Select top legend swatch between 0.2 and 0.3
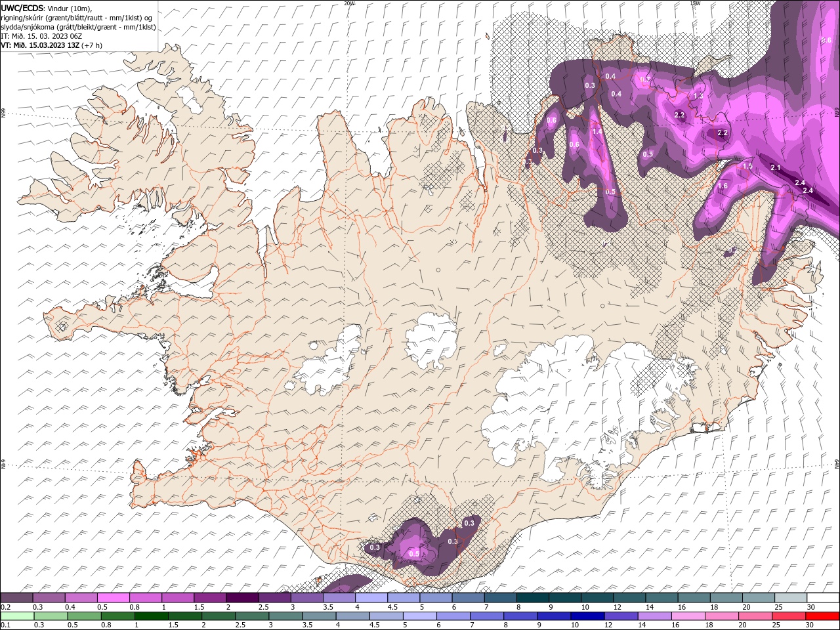The height and width of the screenshot is (630, 840). (x=18, y=598)
